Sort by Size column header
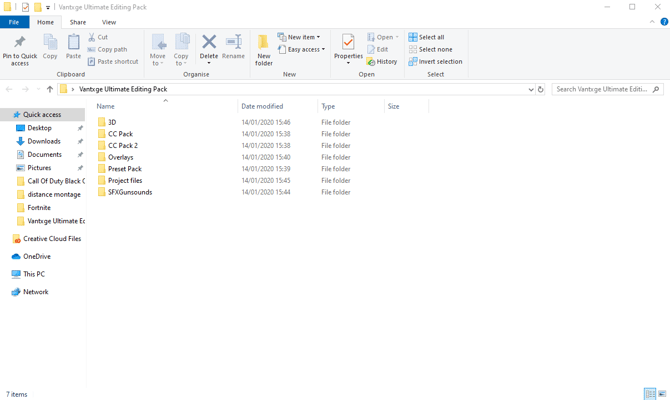The image size is (670, 400). (x=394, y=106)
